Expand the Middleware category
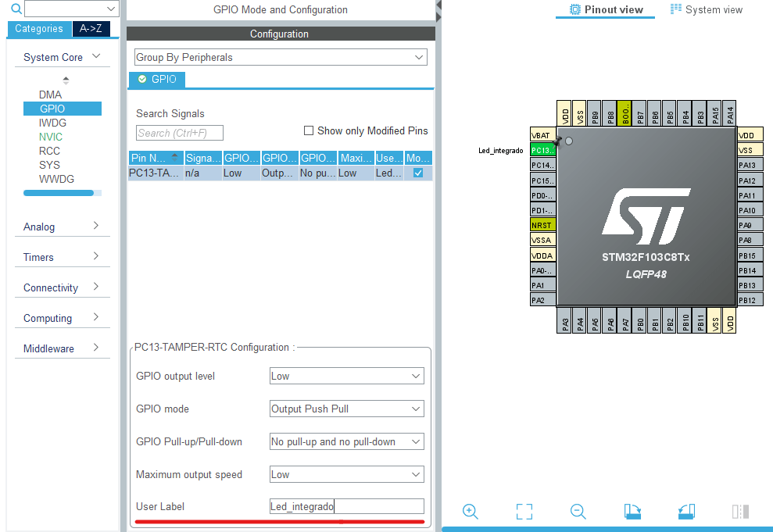 tap(62, 348)
